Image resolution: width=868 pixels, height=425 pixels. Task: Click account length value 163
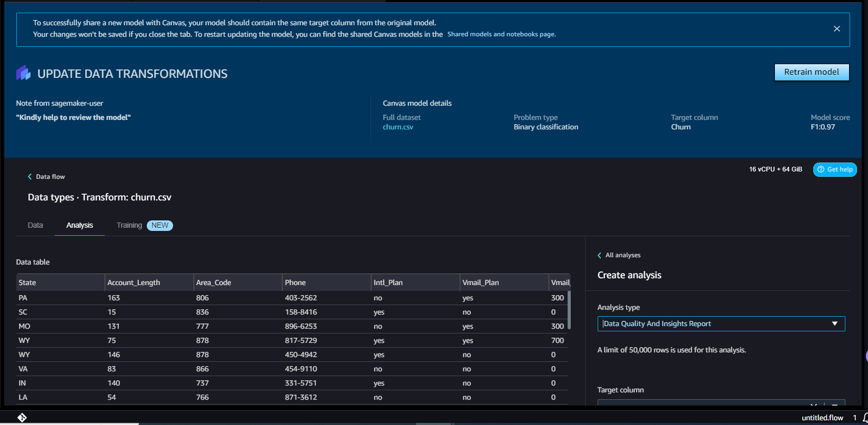tap(114, 298)
